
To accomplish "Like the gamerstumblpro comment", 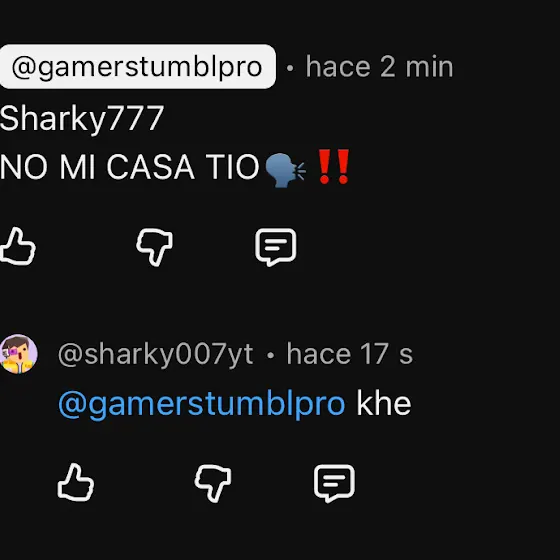I will click(18, 247).
